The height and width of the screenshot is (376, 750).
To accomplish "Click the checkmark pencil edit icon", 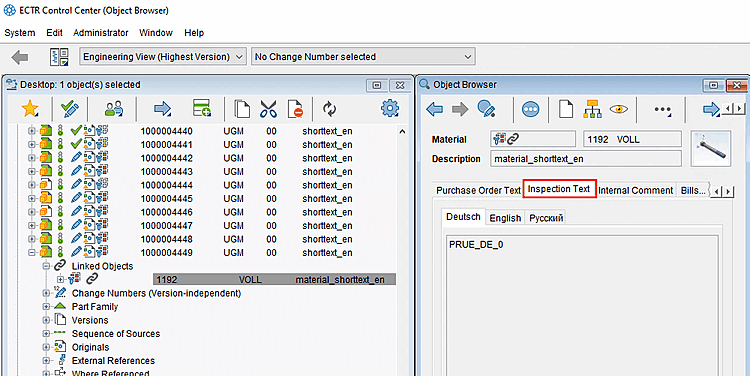I will click(70, 109).
